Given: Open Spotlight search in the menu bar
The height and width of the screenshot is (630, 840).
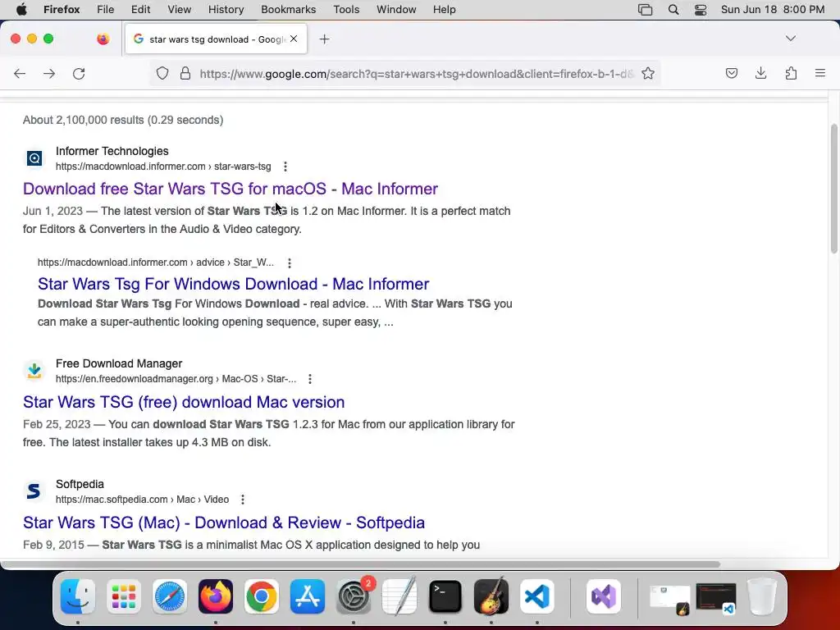Looking at the screenshot, I should tap(673, 10).
